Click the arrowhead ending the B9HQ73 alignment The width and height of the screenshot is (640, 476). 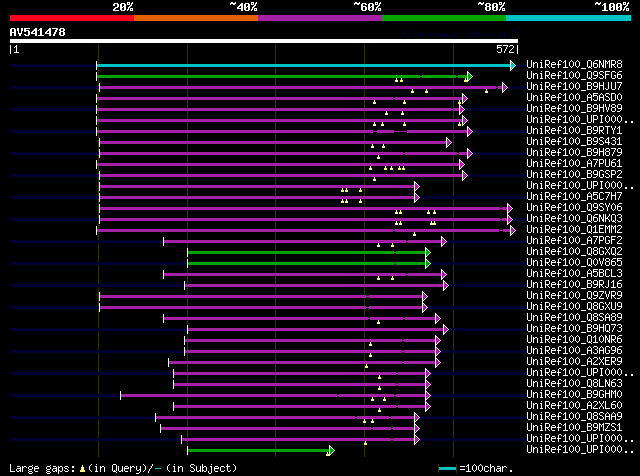coord(446,329)
